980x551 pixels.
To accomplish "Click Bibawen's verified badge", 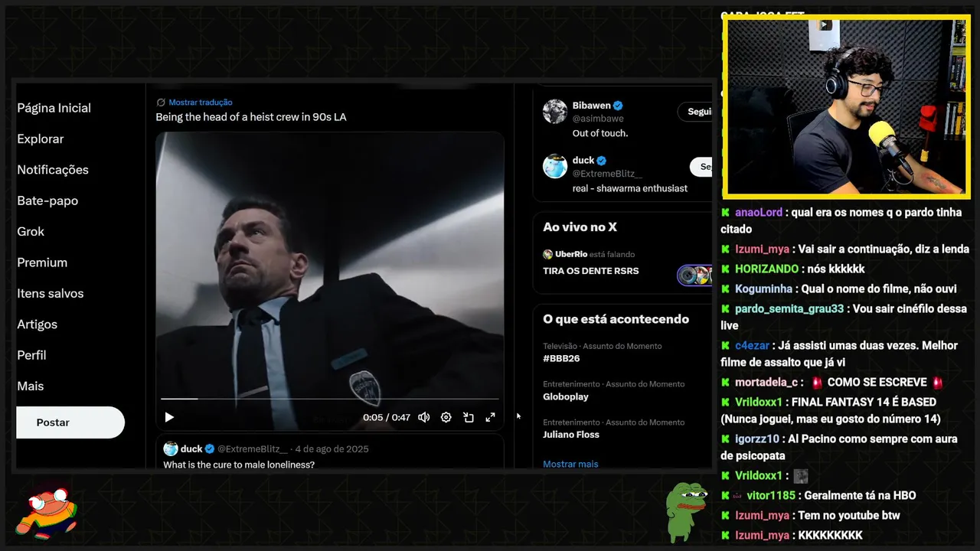I will pyautogui.click(x=618, y=106).
